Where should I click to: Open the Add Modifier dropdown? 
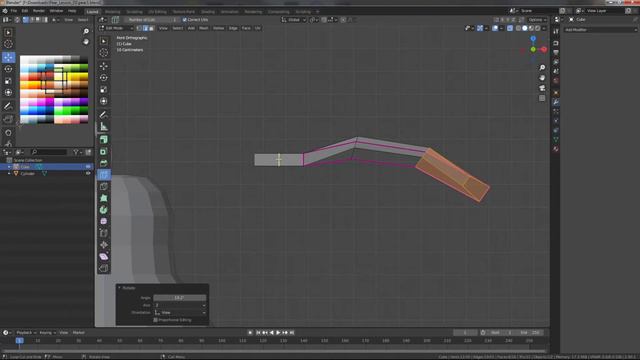[x=600, y=30]
